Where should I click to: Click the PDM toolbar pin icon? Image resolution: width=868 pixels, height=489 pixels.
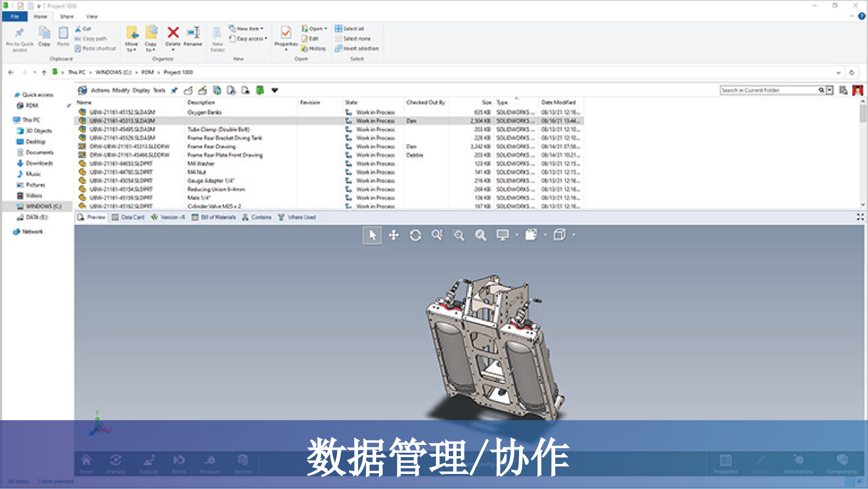[174, 90]
